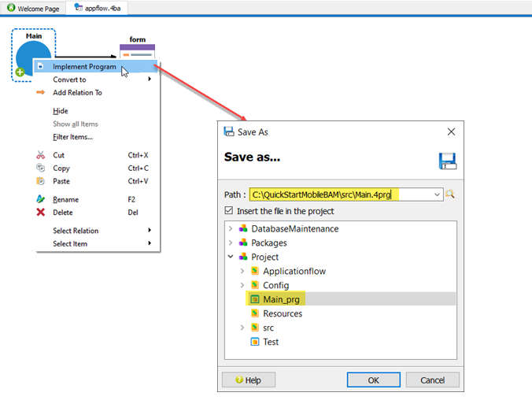Click the Del shortcut text

pyautogui.click(x=133, y=213)
